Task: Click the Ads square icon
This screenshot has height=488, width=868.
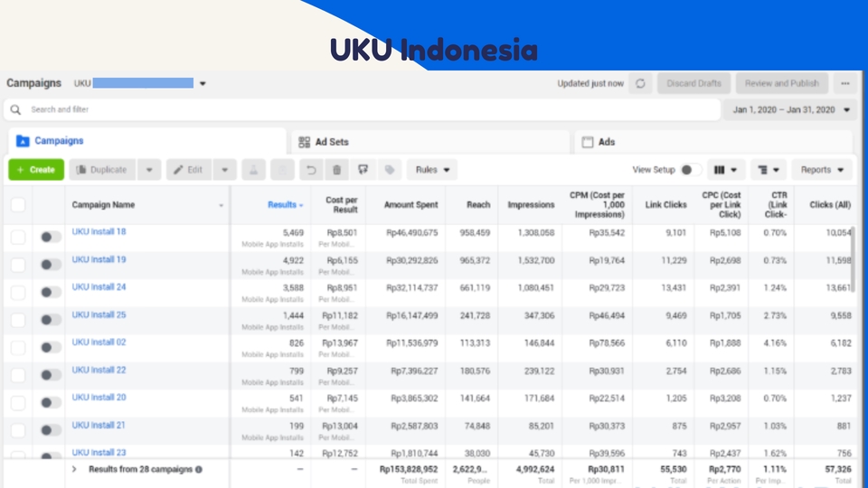Action: click(588, 142)
